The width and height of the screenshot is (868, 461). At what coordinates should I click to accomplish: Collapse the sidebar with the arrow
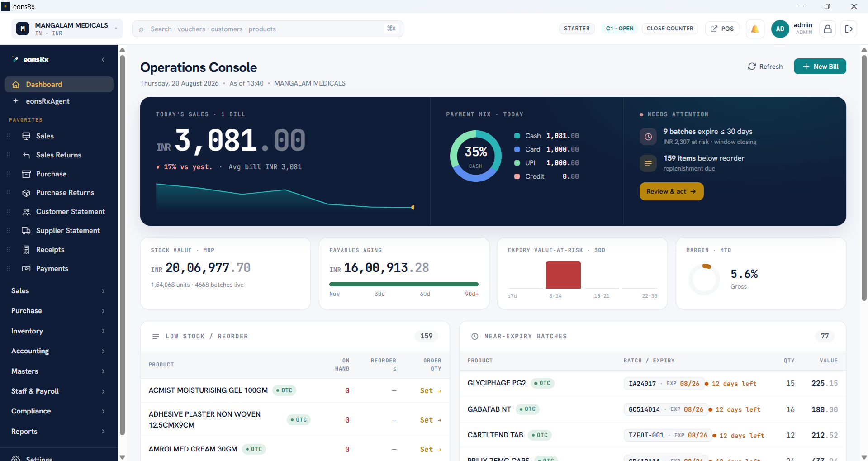pos(103,60)
